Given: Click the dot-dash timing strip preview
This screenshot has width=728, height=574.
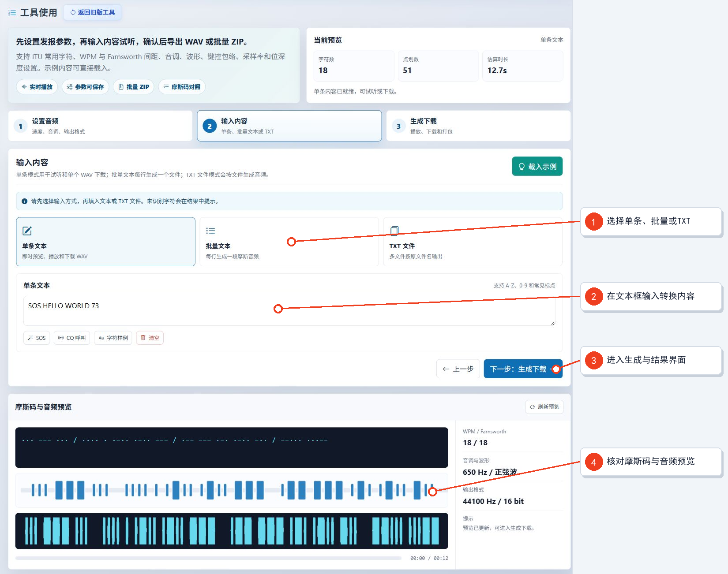Looking at the screenshot, I should [232, 490].
